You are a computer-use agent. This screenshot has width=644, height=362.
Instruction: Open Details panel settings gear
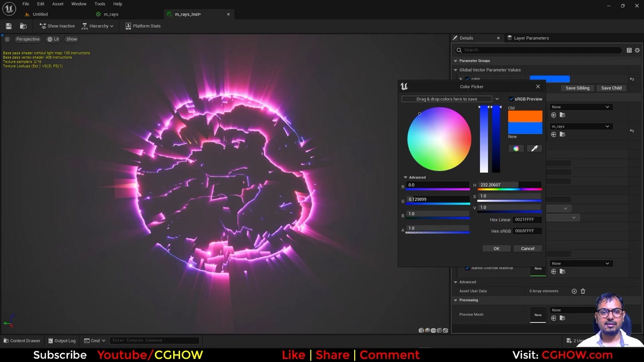637,50
